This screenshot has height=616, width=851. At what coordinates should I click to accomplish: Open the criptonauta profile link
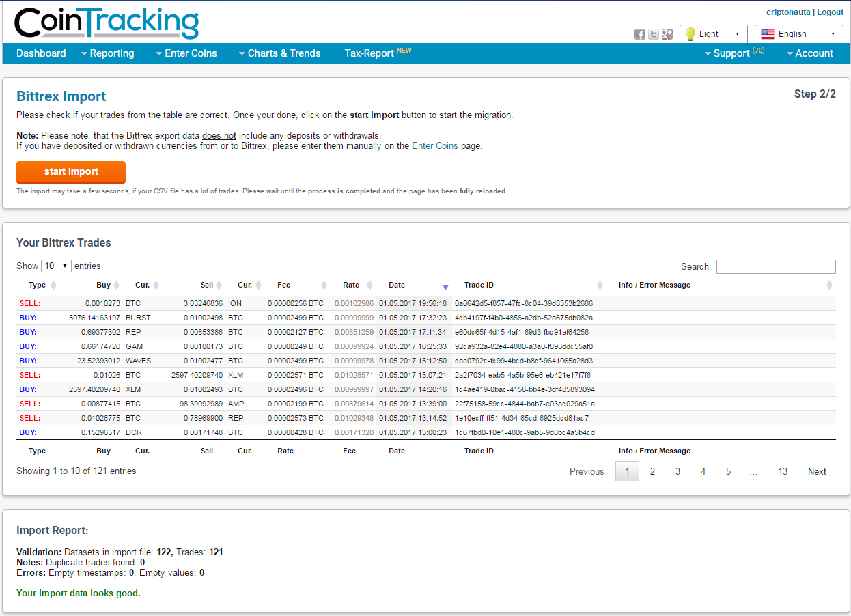[x=788, y=12]
